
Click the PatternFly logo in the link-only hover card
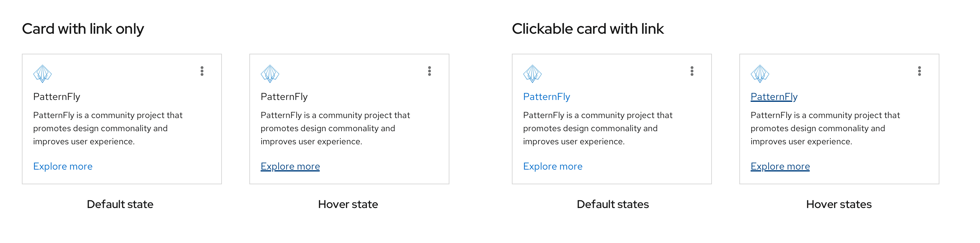tap(270, 73)
